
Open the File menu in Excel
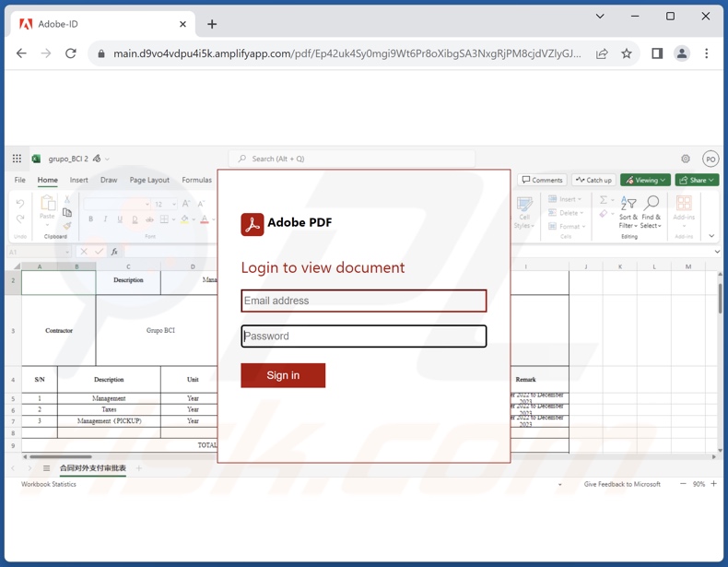click(20, 180)
